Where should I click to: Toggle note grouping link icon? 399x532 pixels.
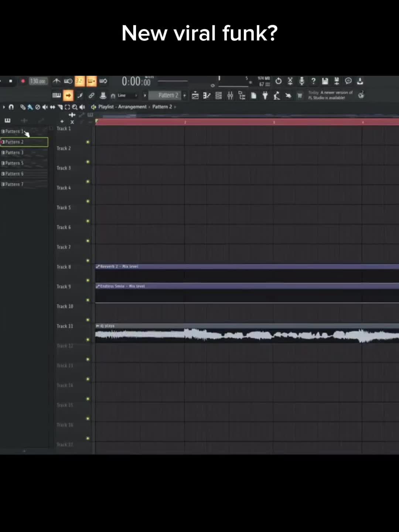[x=91, y=95]
